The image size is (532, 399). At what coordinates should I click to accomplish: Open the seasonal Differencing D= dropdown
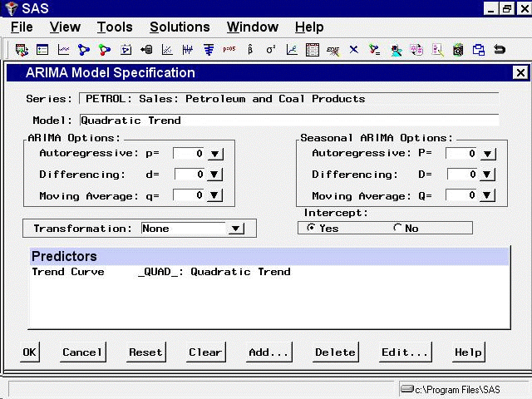[x=488, y=175]
